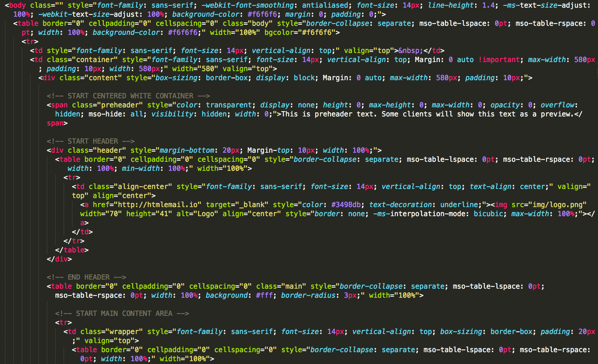This screenshot has height=364, width=598.
Task: Click the #fff background color value
Action: [264, 295]
